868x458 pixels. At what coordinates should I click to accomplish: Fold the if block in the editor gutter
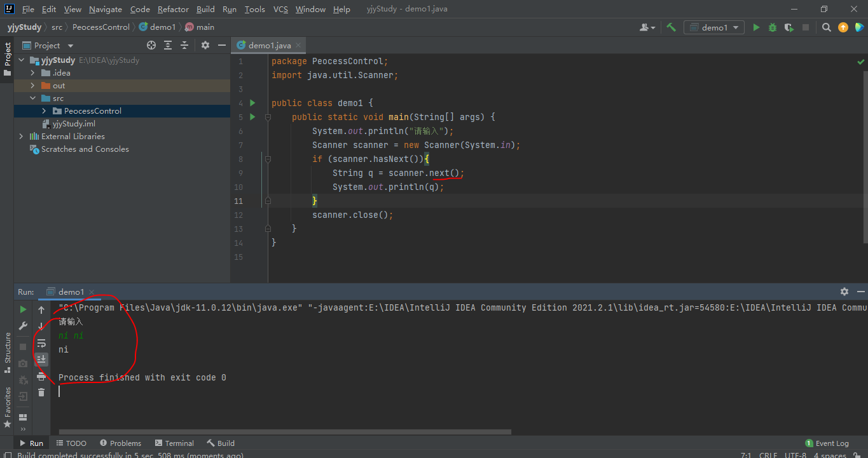coord(268,159)
